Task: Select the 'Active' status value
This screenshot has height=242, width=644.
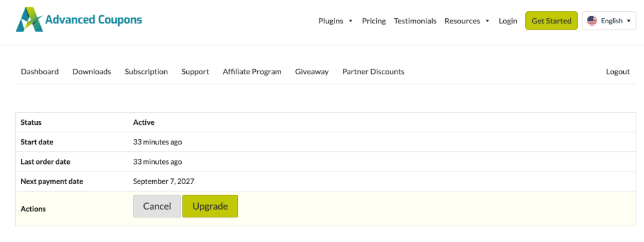Action: (x=144, y=122)
